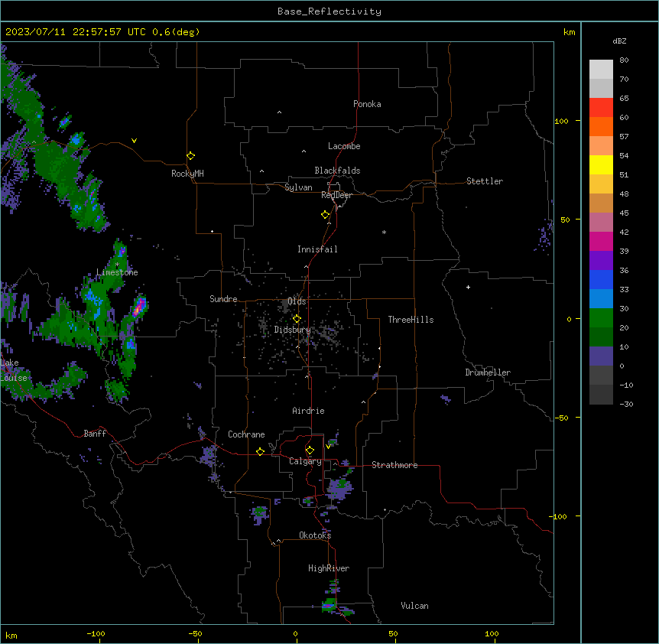Viewport: 659px width, 644px height.
Task: Click the Strathmore city label
Action: [x=394, y=465]
